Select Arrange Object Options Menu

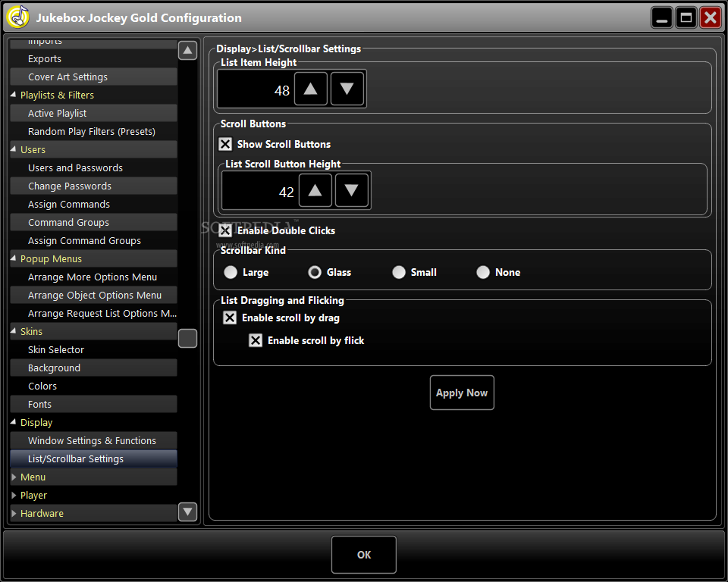pyautogui.click(x=93, y=296)
